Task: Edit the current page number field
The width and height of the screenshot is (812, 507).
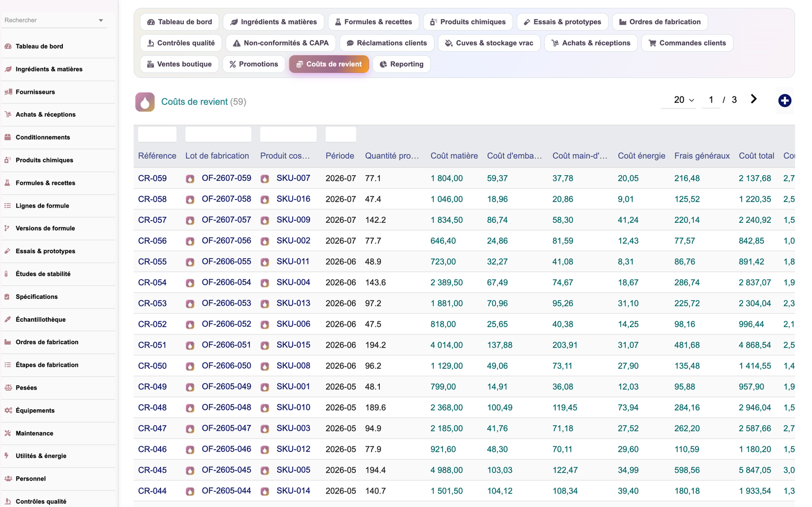Action: click(711, 100)
